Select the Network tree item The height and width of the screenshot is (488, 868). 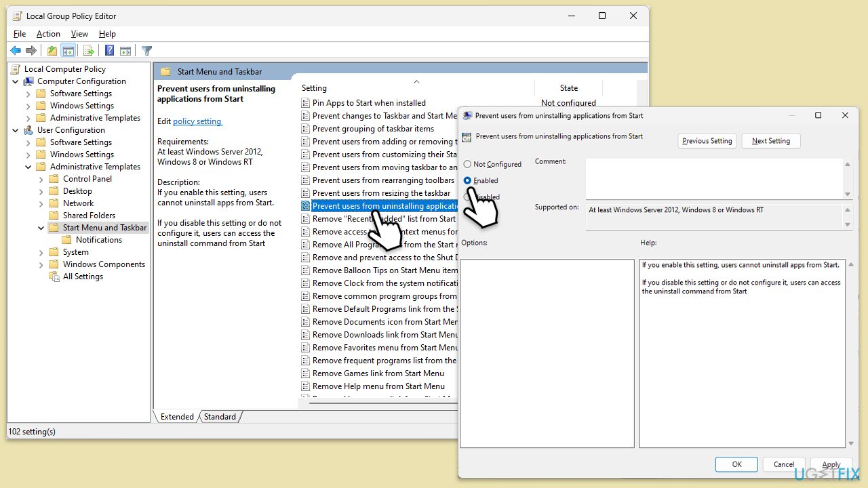point(78,203)
